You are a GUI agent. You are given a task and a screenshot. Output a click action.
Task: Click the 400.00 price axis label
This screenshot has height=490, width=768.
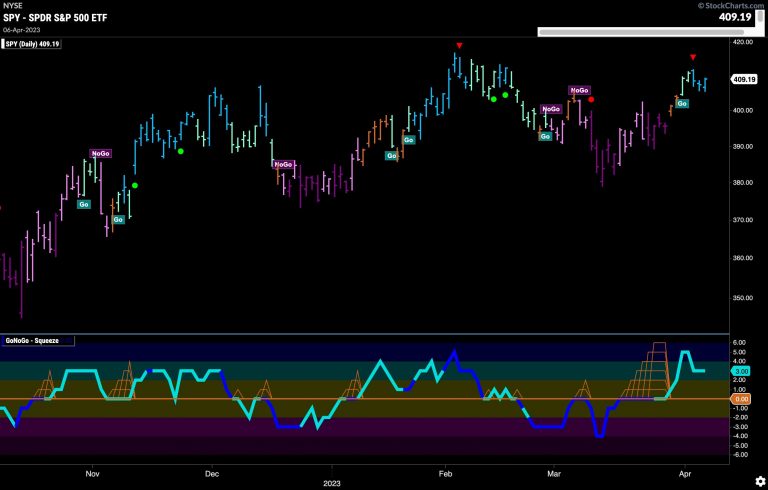(743, 110)
